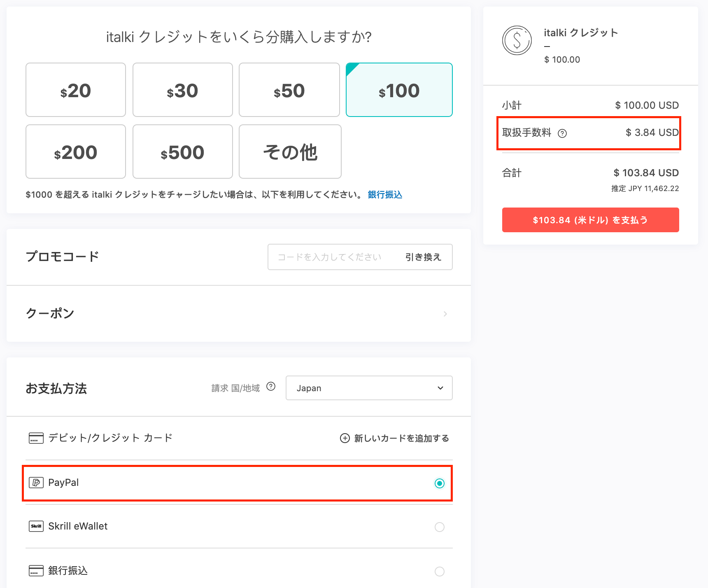The width and height of the screenshot is (708, 588).
Task: Select the 銀行振込 payment radio button
Action: 440,572
